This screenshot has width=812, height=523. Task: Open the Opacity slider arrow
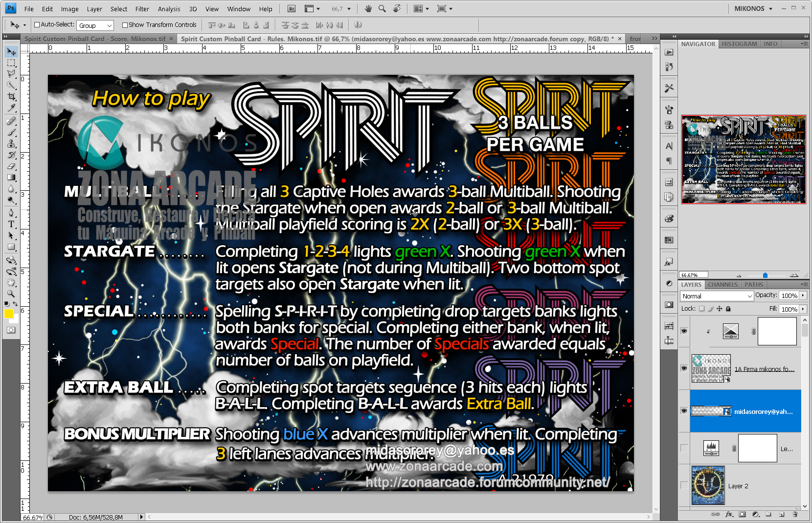(803, 296)
